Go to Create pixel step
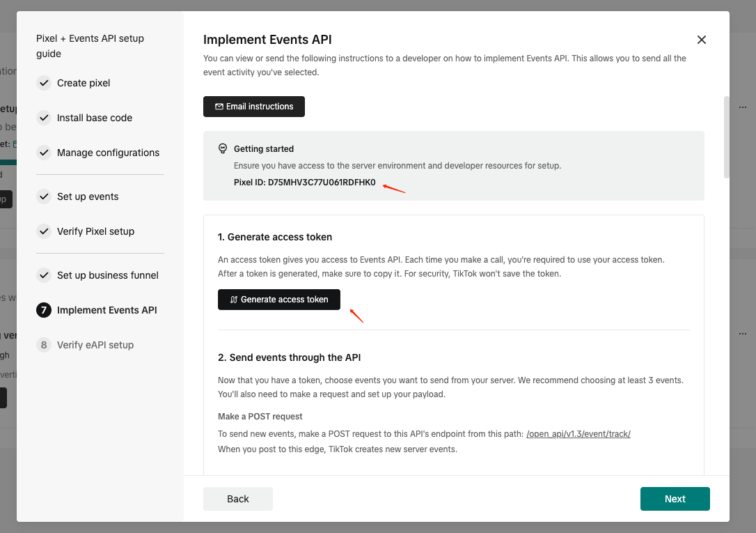756x533 pixels. point(84,83)
